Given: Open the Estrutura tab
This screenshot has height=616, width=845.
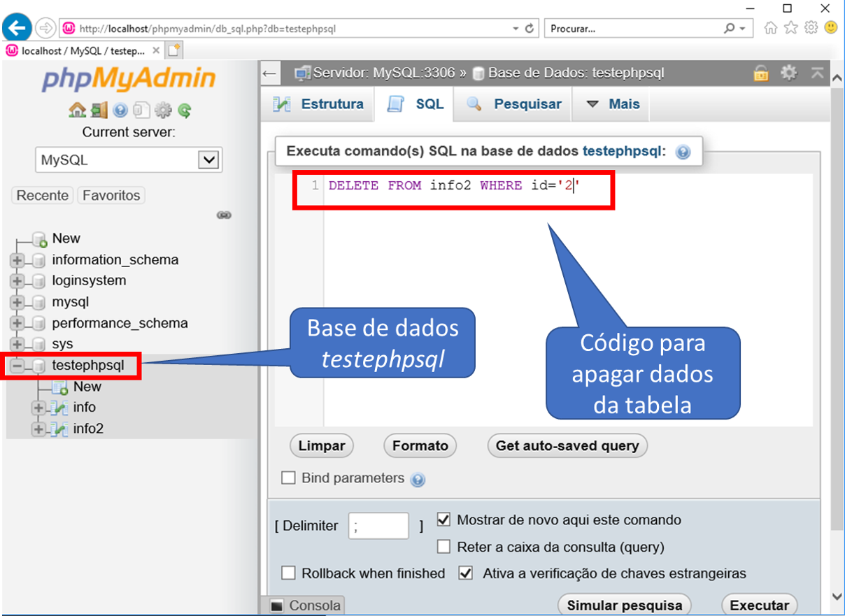Looking at the screenshot, I should click(x=318, y=104).
